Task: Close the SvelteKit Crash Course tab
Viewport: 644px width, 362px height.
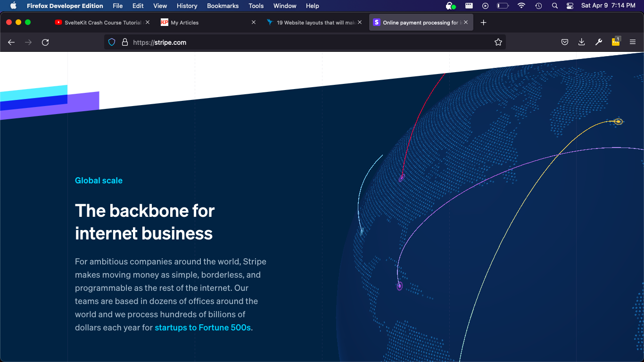Action: tap(148, 23)
